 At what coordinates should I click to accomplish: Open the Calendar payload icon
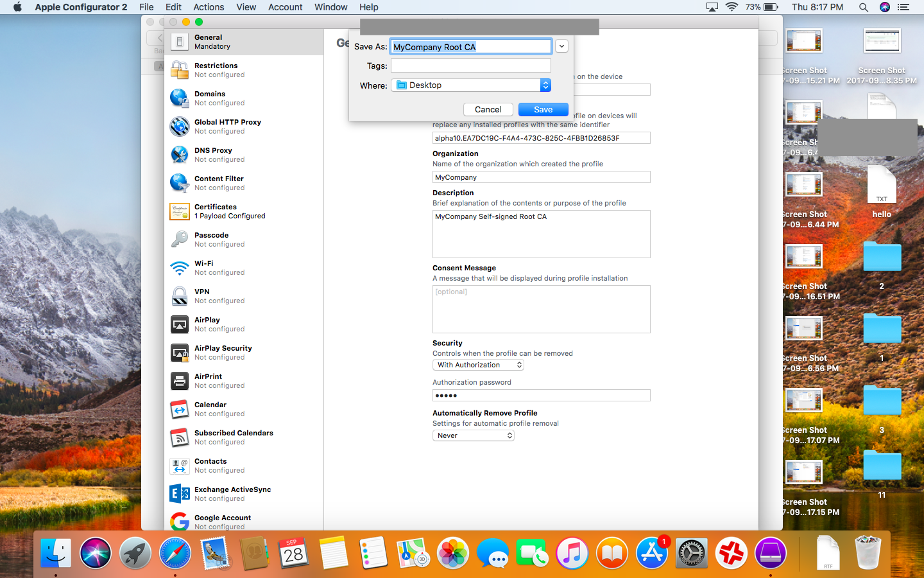pyautogui.click(x=180, y=409)
